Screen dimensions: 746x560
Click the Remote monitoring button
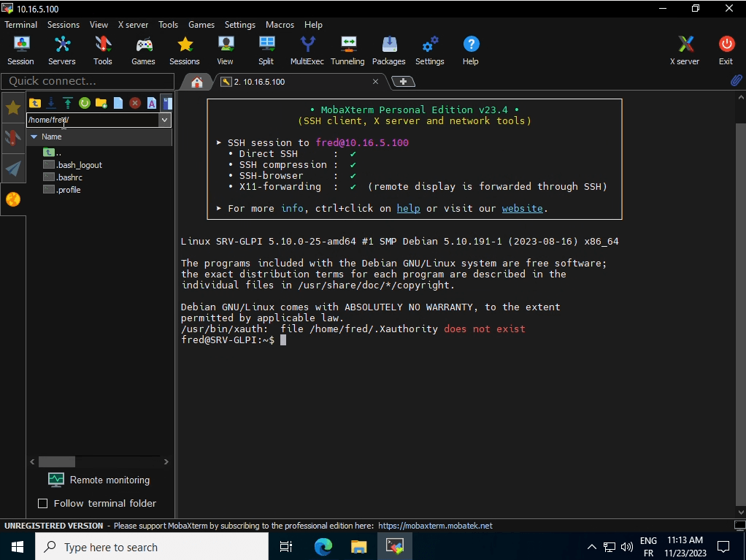click(x=99, y=480)
